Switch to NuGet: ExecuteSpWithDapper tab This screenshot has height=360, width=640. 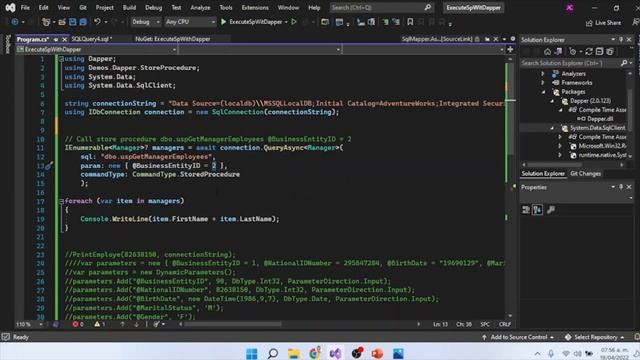[x=173, y=39]
